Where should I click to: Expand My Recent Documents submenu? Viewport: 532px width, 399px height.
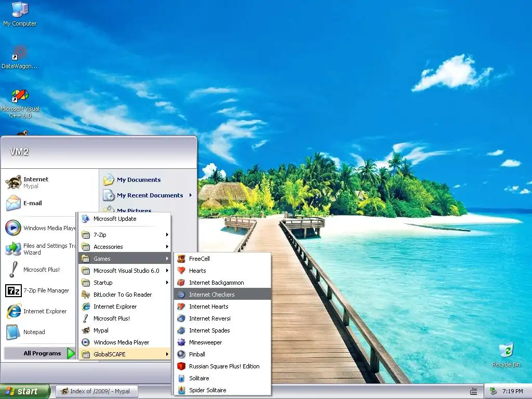click(148, 195)
